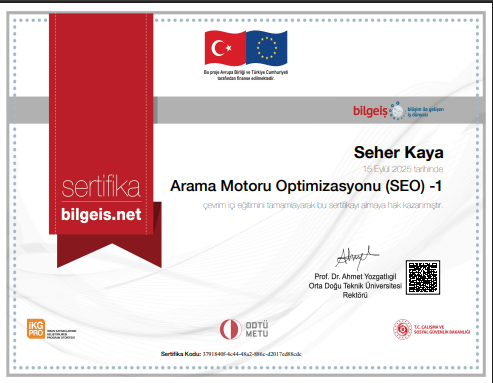Viewport: 493px width, 383px height.
Task: Click the course title Arama Motoru Optimizasyonu (SEO) -1
Action: [x=306, y=186]
